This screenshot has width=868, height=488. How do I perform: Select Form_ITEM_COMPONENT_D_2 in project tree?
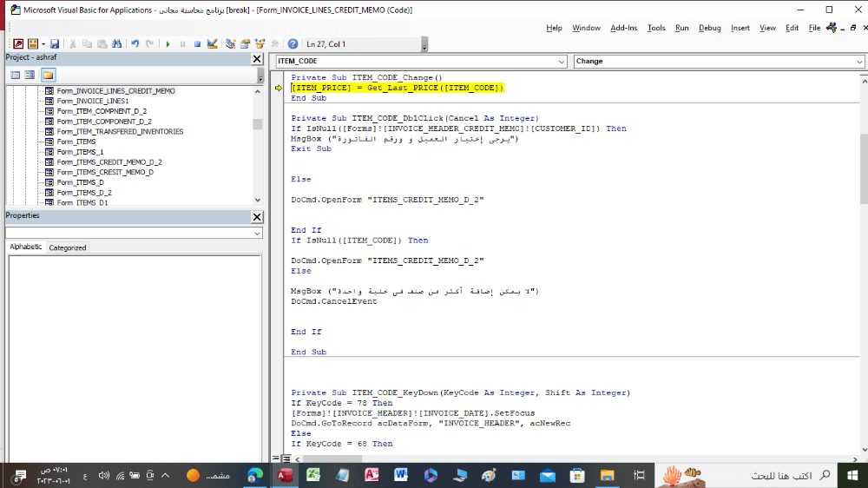click(x=104, y=122)
